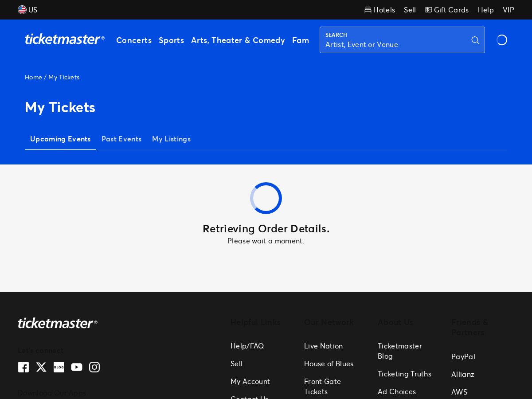532x399 pixels.
Task: Open Ticketmaster Facebook page icon
Action: tap(23, 367)
